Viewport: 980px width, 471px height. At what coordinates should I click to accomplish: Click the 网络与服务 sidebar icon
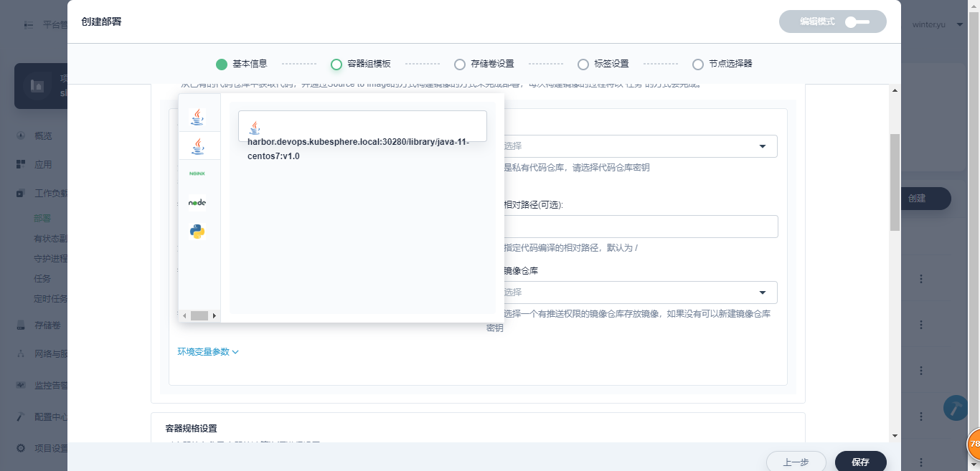tap(21, 353)
